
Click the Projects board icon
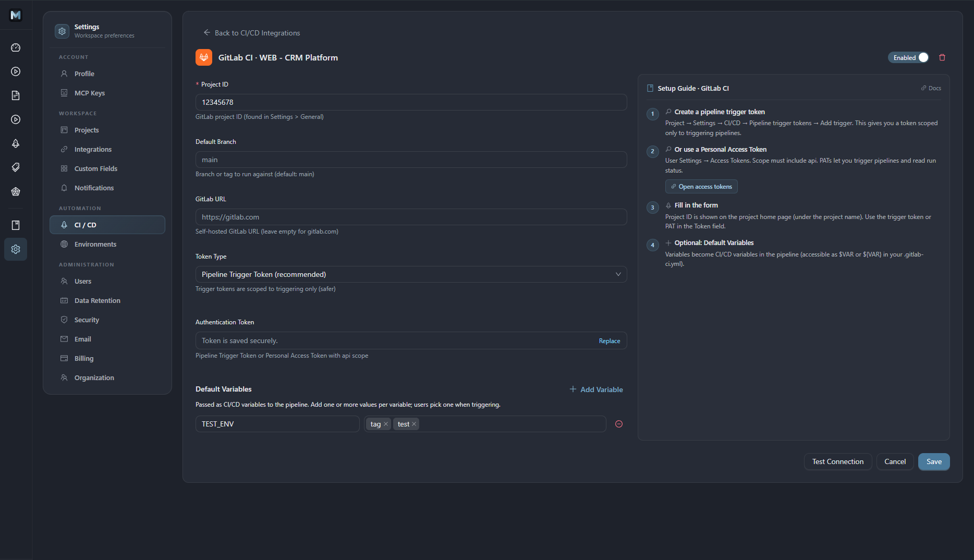[x=64, y=130]
